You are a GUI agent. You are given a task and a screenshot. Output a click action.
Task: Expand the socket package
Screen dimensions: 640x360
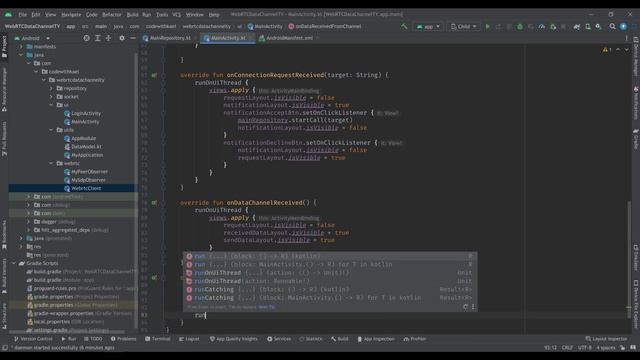pos(51,97)
